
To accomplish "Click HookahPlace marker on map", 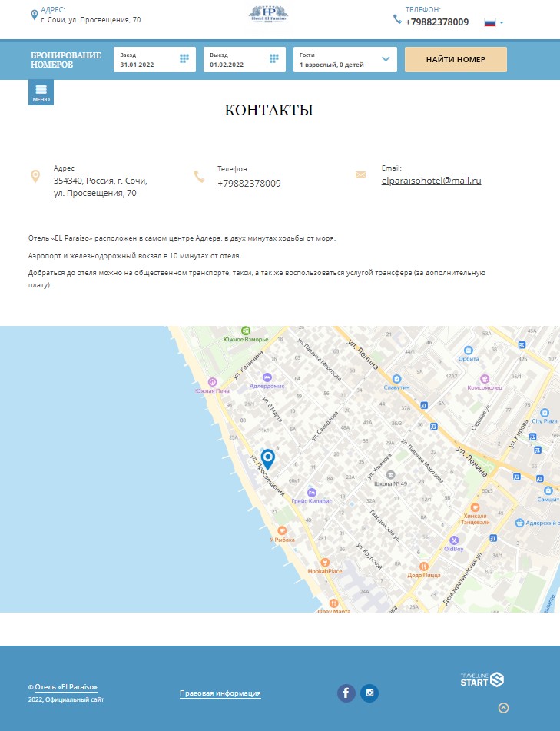I will pos(325,562).
